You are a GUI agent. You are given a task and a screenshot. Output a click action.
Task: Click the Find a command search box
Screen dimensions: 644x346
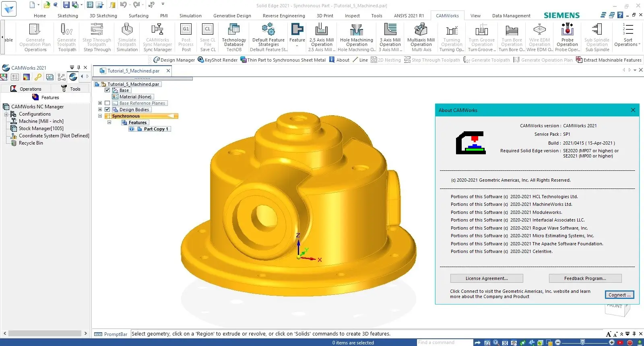click(x=444, y=342)
